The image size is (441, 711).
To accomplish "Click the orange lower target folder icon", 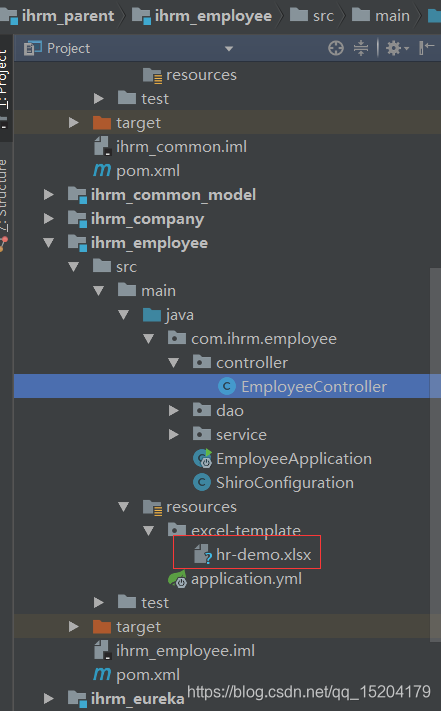I will (102, 626).
